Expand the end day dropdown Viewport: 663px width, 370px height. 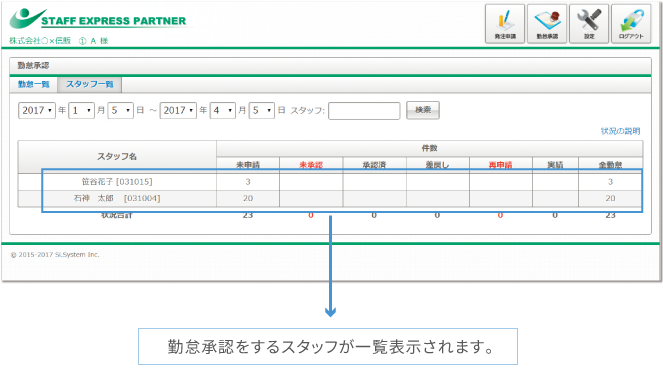[262, 110]
